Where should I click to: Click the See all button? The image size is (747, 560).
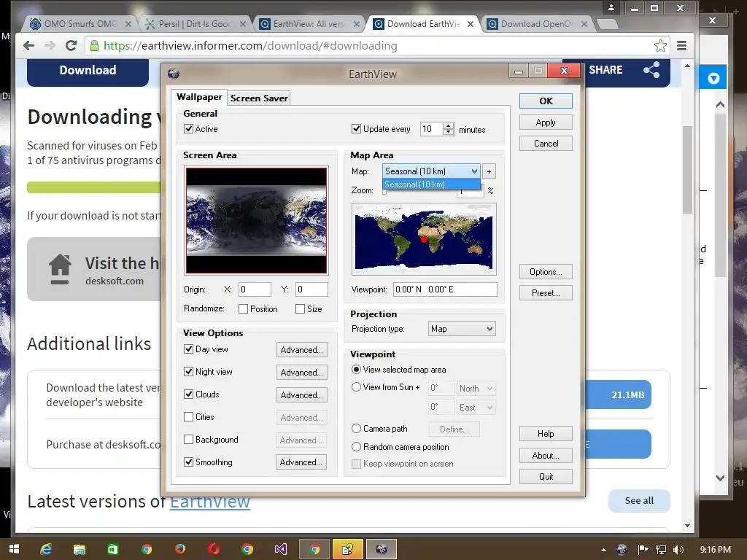(x=639, y=500)
